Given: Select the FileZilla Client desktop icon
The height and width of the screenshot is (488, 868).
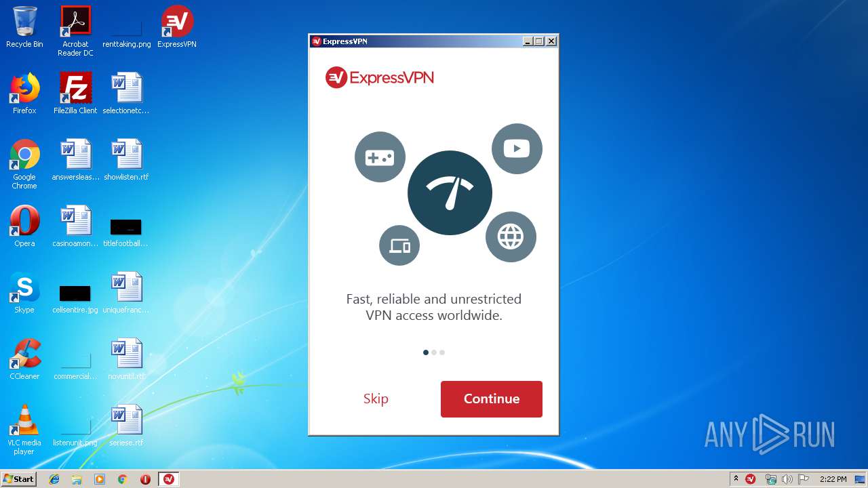Looking at the screenshot, I should click(x=75, y=94).
